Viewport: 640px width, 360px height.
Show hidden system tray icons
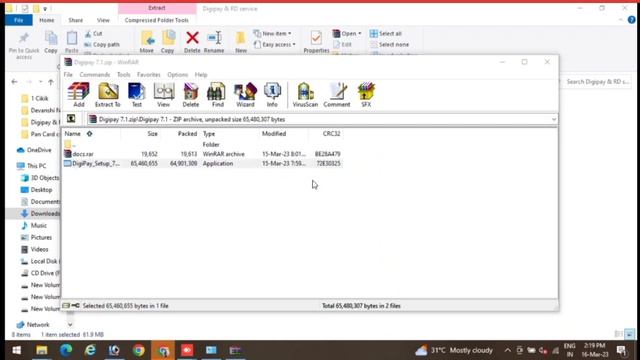[507, 350]
